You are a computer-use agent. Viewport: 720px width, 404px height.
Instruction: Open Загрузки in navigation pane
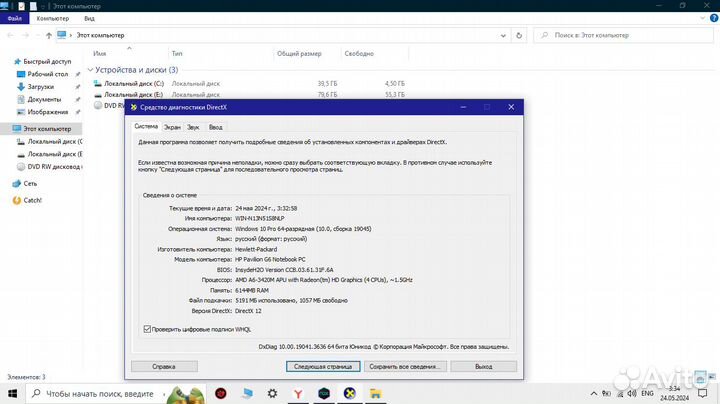pyautogui.click(x=40, y=87)
